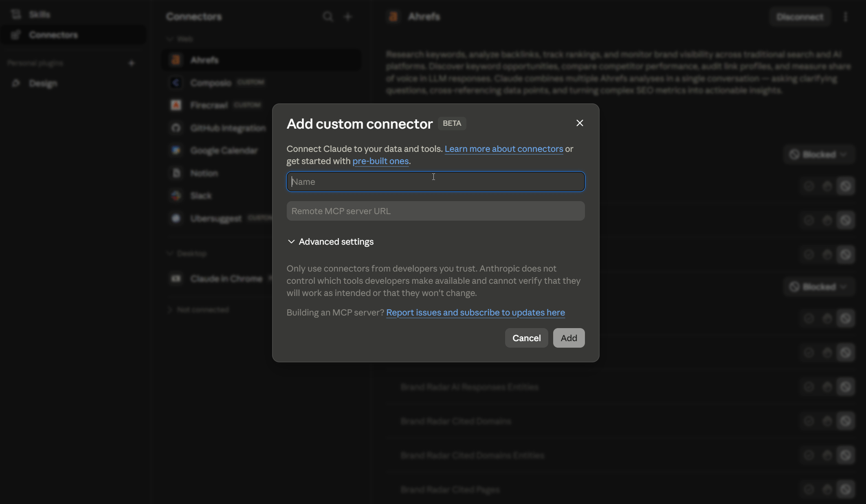The image size is (866, 504).
Task: Set Brand Radar AI Responses Entities to always allow
Action: 809,387
